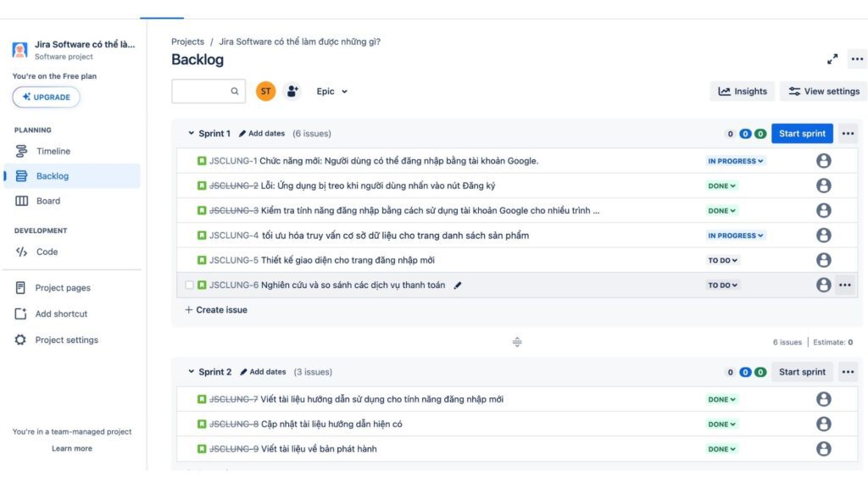Click assignee avatar for JSCLUNG-4
The height and width of the screenshot is (488, 868).
[824, 236]
